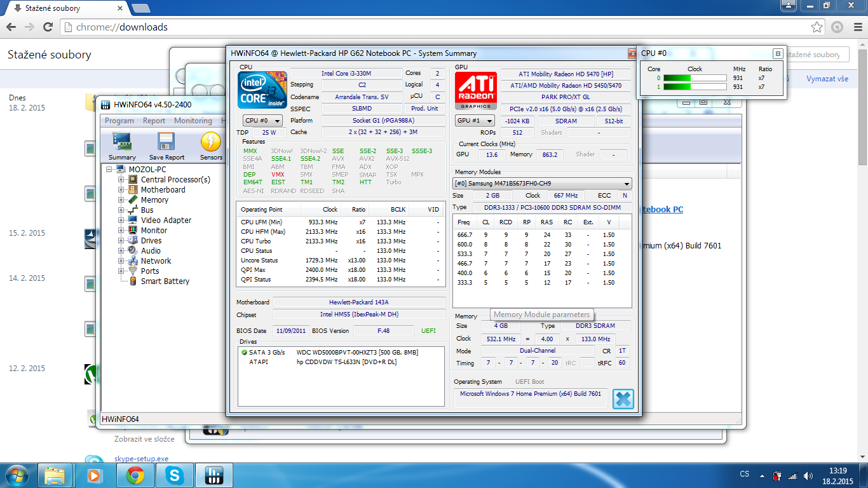Viewport: 868px width, 488px height.
Task: Open the Samsung memory module dropdown
Action: [x=542, y=183]
